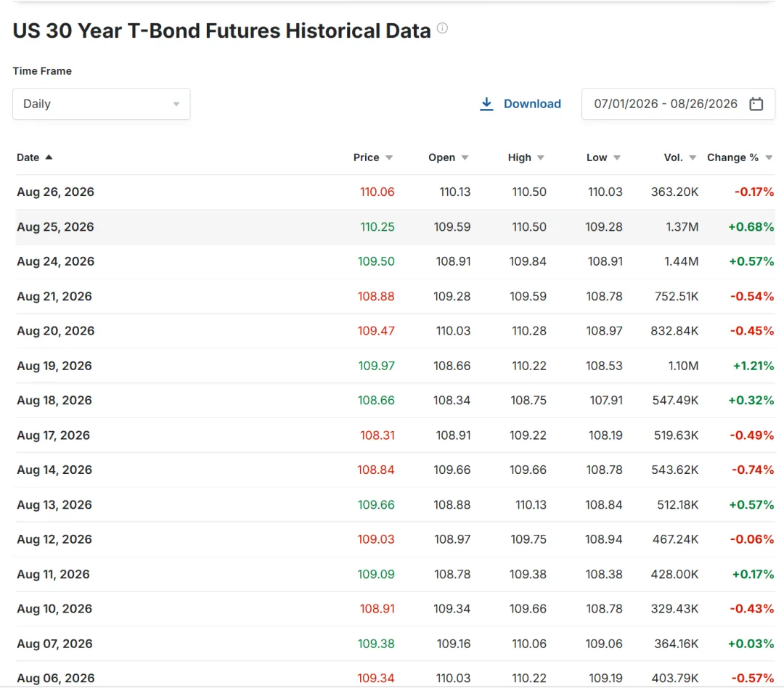Click the Vol. column header label
The width and height of the screenshot is (784, 688).
pos(673,157)
